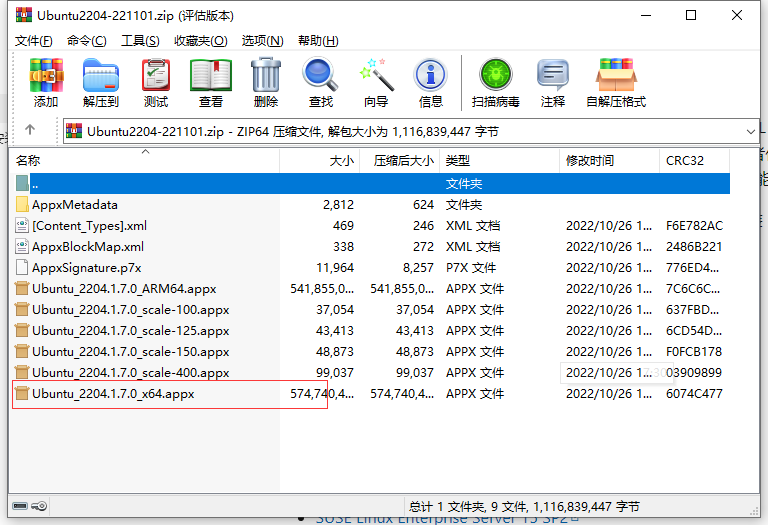
Task: Click the SFX (自解压格式) toolbar icon
Action: (616, 75)
